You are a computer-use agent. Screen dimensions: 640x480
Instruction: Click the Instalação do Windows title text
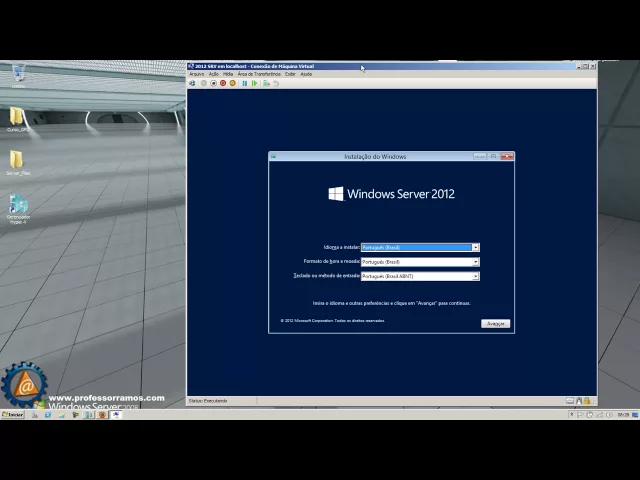pos(375,157)
